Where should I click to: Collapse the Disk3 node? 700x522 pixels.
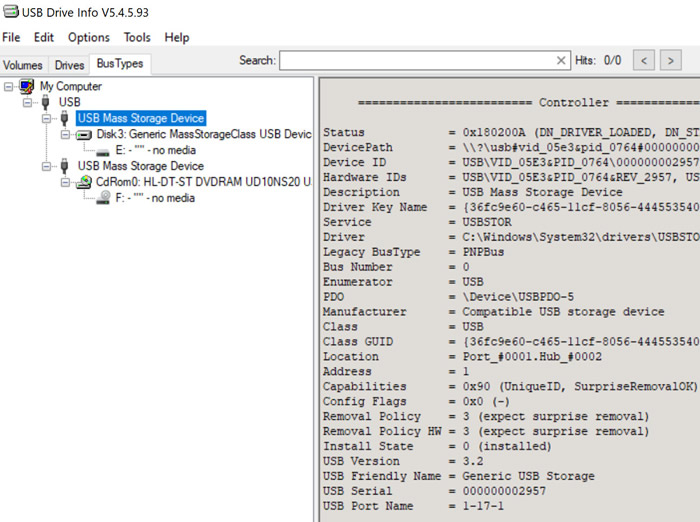tap(66, 134)
